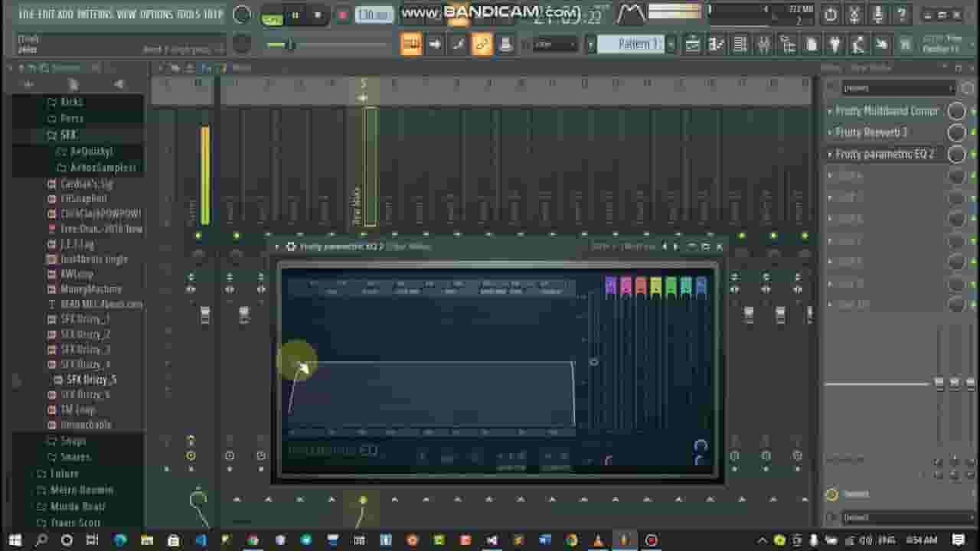
Task: Click the blue band 7 token in EQ
Action: click(701, 285)
